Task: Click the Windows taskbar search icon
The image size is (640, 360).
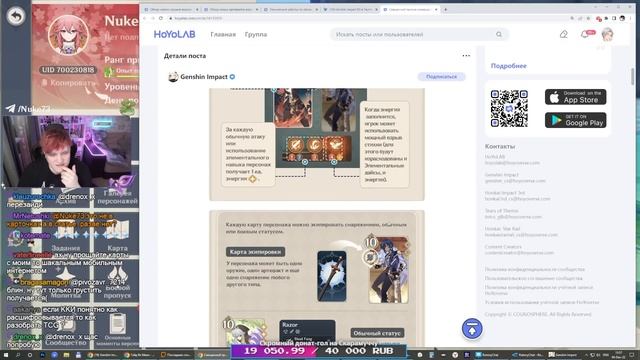Action: click(x=18, y=355)
